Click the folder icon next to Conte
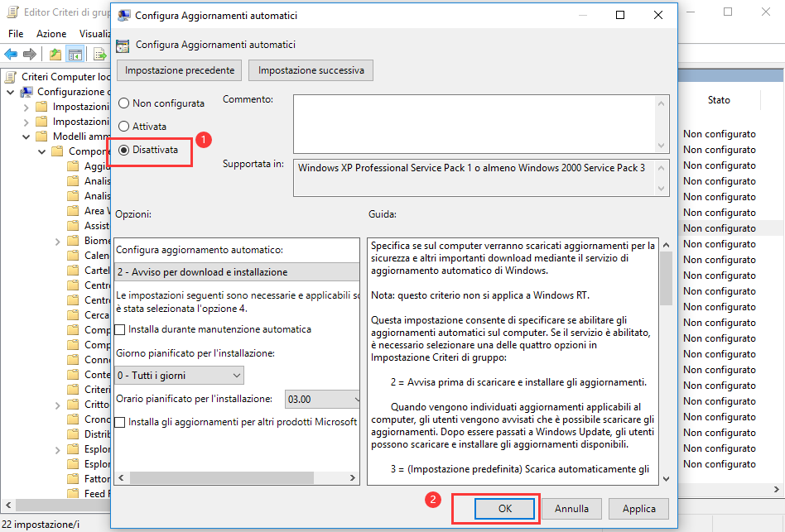785x532 pixels. click(73, 375)
